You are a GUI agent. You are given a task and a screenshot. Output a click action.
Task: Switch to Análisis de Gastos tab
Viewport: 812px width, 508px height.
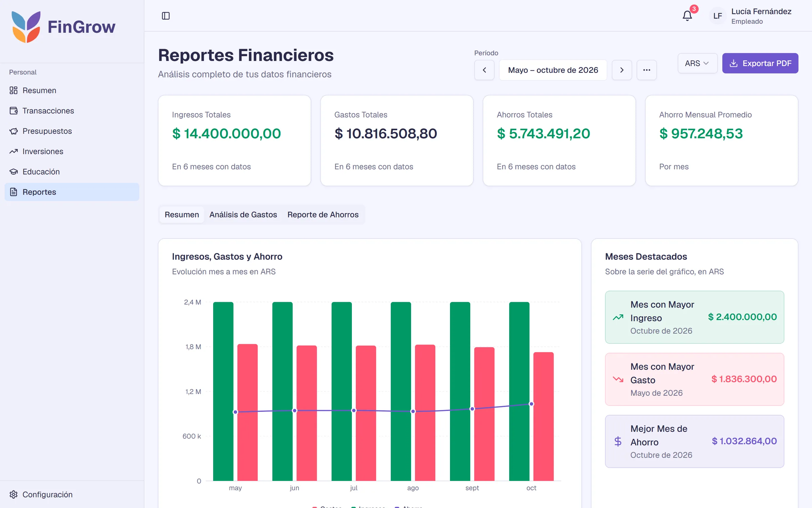click(x=243, y=215)
